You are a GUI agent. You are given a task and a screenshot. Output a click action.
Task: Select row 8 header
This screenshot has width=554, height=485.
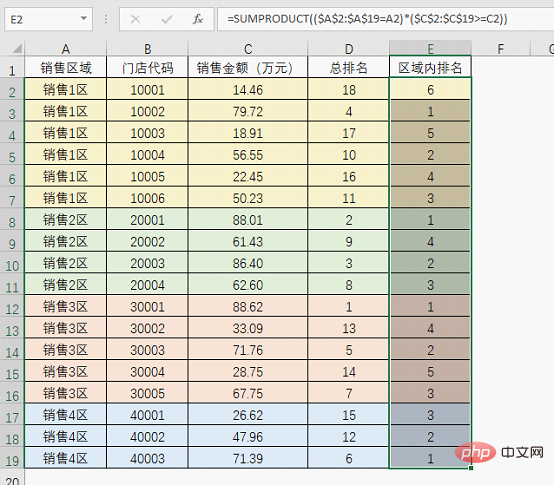[x=12, y=220]
